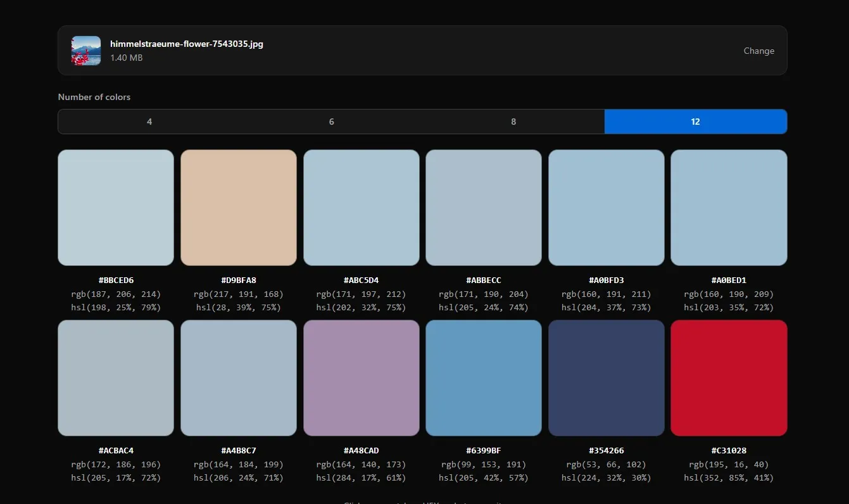Click the #354266 navy swatch
The width and height of the screenshot is (849, 504).
pyautogui.click(x=607, y=378)
